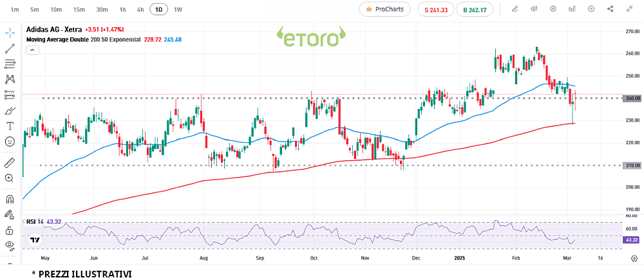Switch to 1m timeframe
Viewport: 644px width, 280px height.
point(15,9)
